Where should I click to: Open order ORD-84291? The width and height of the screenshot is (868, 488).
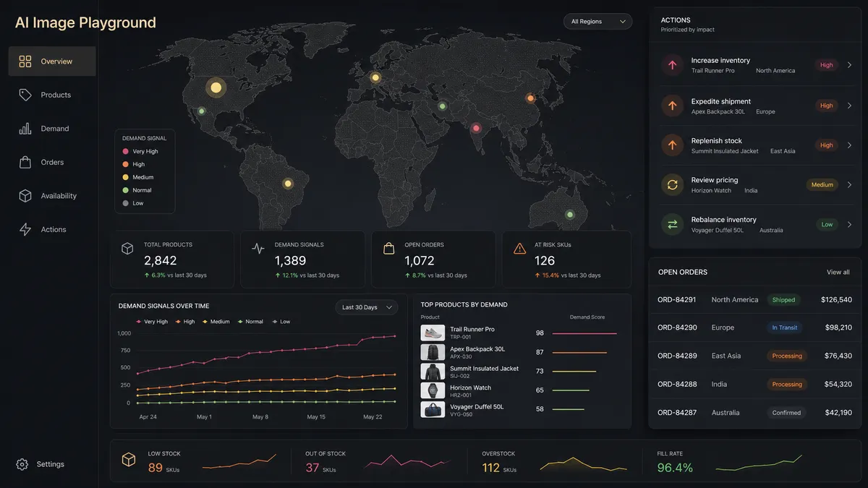tap(755, 300)
